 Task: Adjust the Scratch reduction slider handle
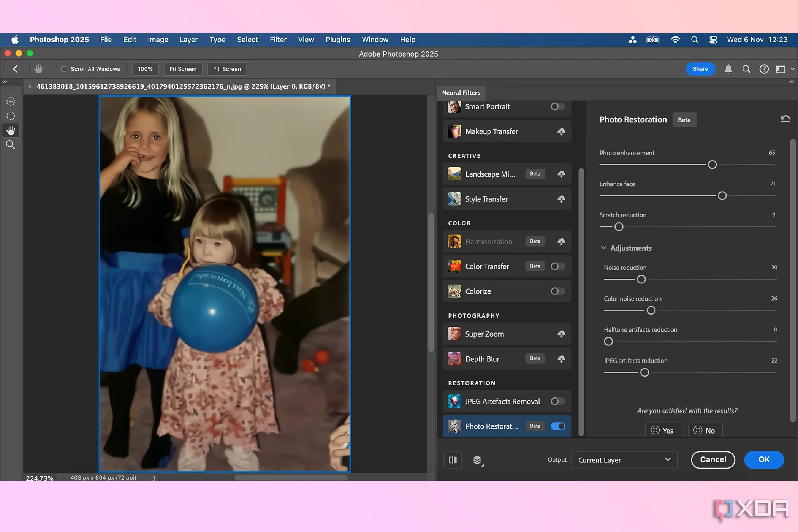click(619, 227)
